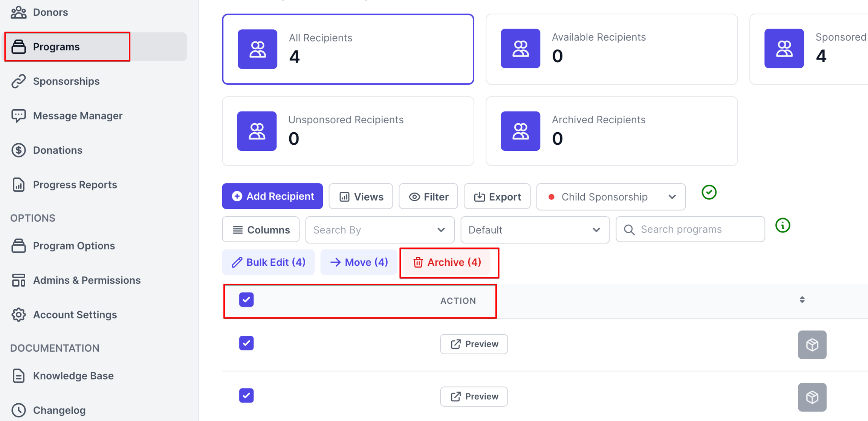Screen dimensions: 868x421
Task: Click the green checkmark circle icon
Action: tap(709, 192)
